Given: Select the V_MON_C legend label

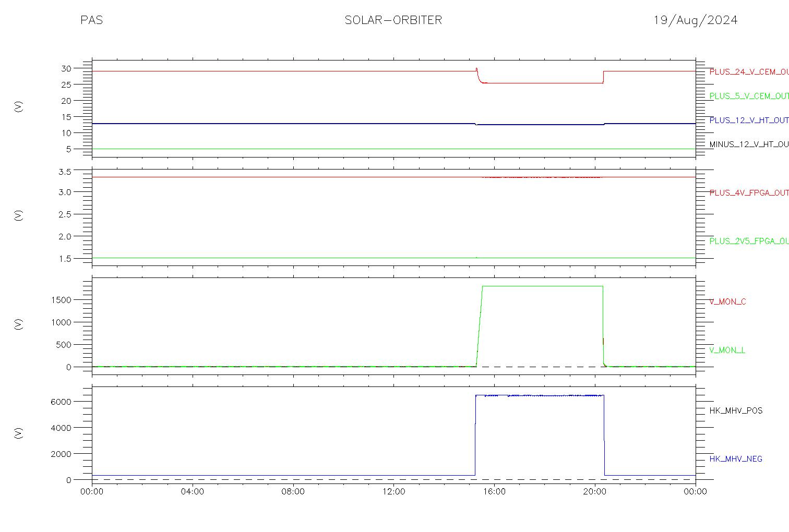Looking at the screenshot, I should click(x=727, y=301).
